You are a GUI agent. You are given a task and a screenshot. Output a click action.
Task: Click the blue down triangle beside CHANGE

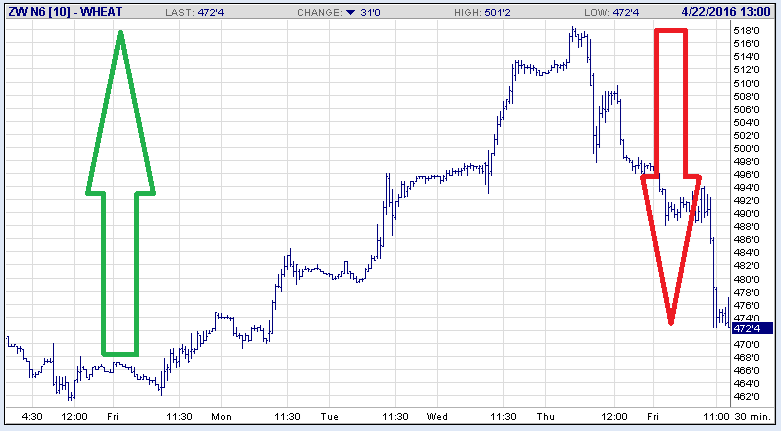tap(350, 12)
